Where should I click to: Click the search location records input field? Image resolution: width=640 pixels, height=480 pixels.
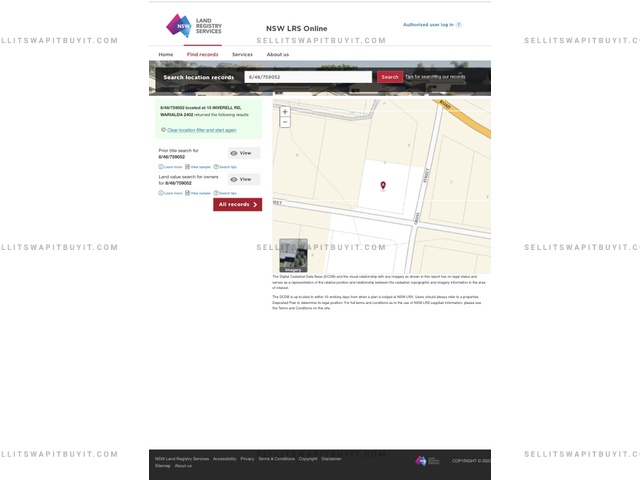point(307,77)
